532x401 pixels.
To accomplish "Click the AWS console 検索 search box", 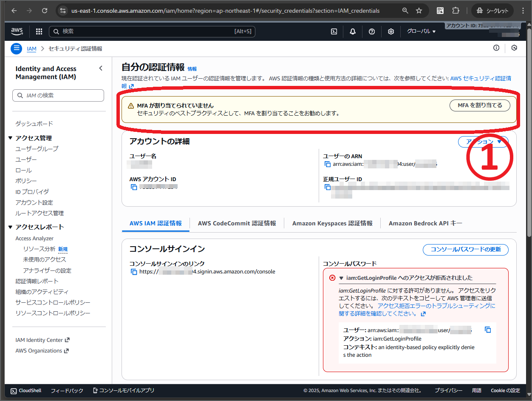I will [x=152, y=31].
